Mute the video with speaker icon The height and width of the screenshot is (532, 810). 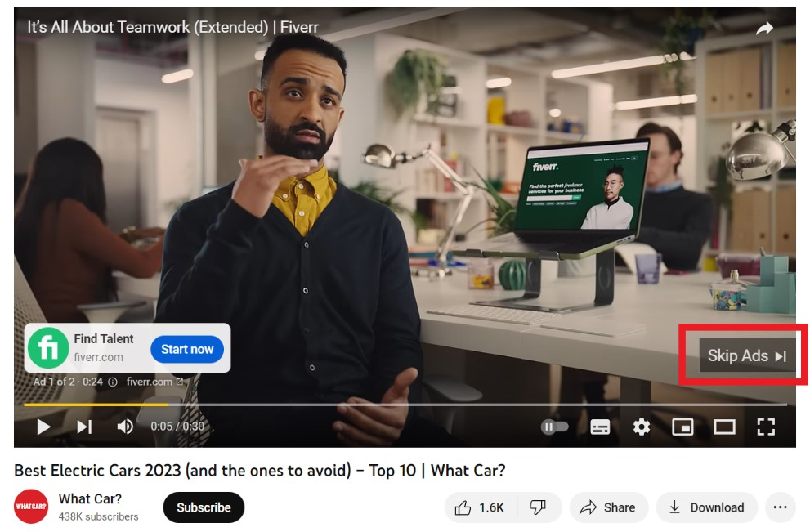[124, 427]
